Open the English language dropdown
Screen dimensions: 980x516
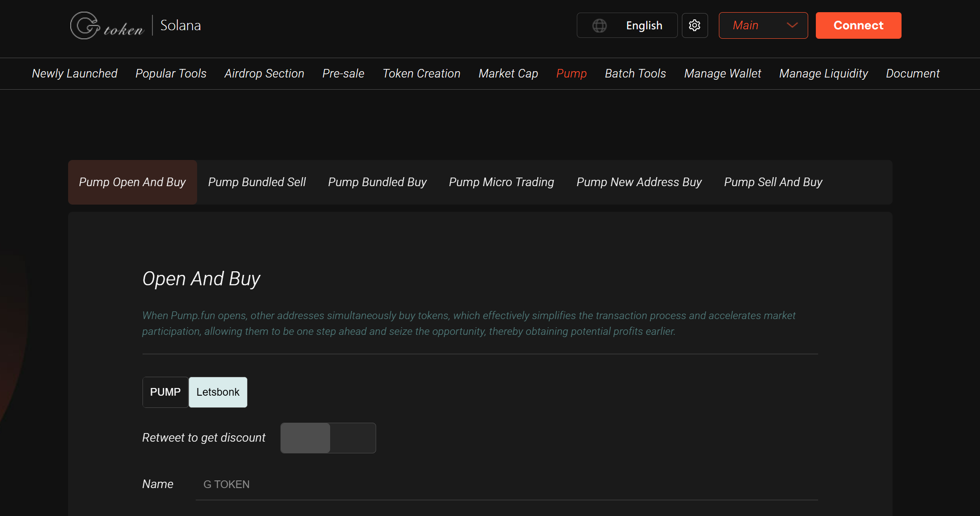pyautogui.click(x=644, y=25)
